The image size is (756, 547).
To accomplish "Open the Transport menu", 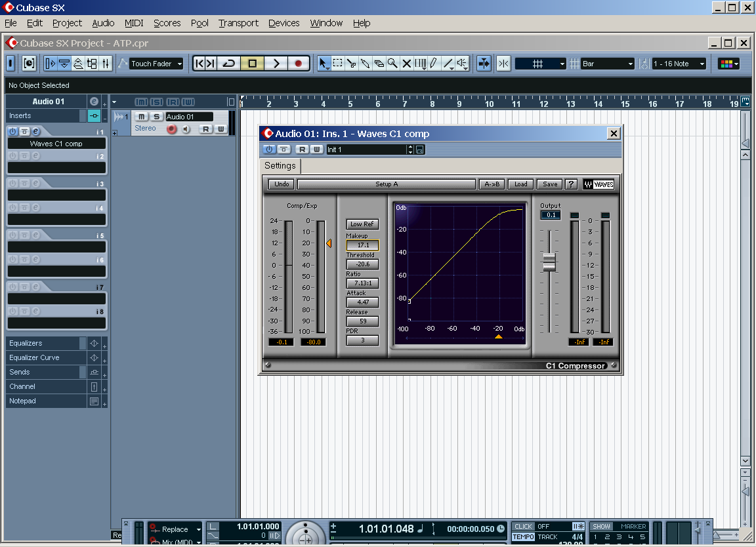I will [x=238, y=23].
